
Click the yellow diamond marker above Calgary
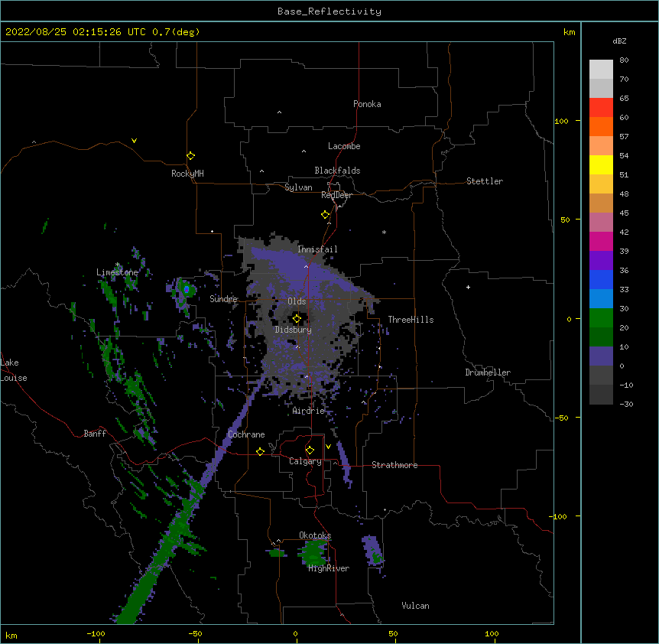pyautogui.click(x=310, y=450)
